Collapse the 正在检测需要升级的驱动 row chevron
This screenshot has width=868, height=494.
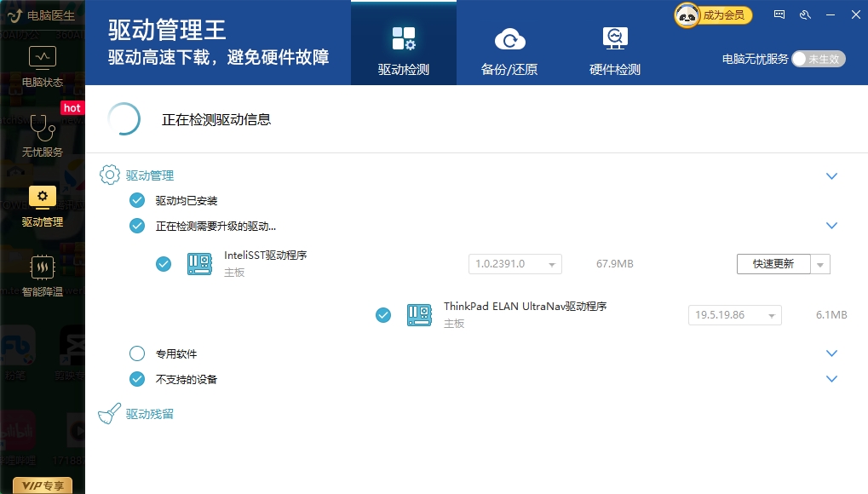point(831,226)
